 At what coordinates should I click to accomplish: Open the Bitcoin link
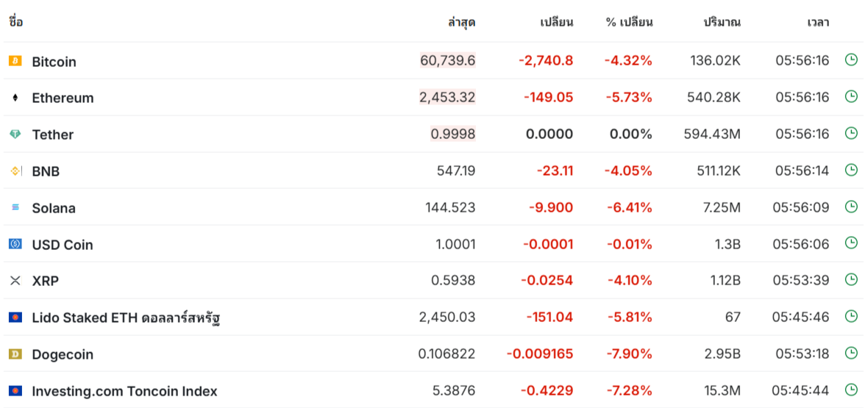pyautogui.click(x=54, y=62)
